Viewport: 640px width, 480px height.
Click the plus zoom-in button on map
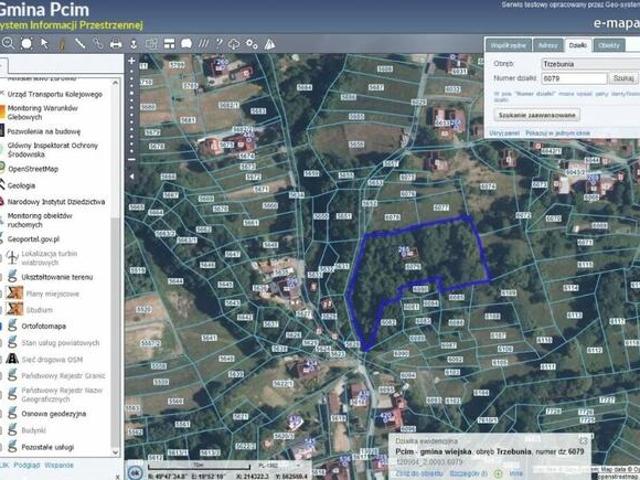[131, 61]
